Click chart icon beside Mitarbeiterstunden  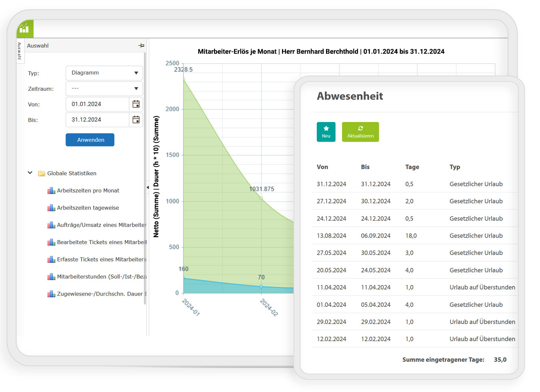[51, 277]
